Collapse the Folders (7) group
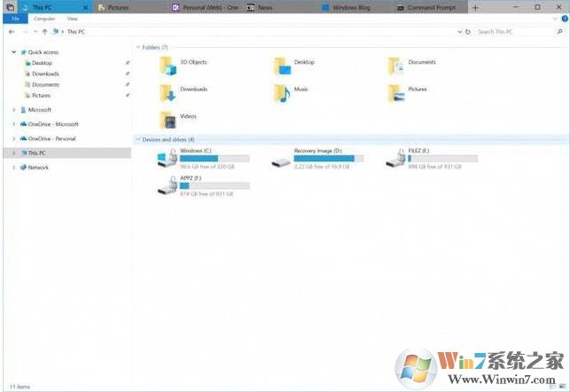The width and height of the screenshot is (570, 392). [138, 47]
